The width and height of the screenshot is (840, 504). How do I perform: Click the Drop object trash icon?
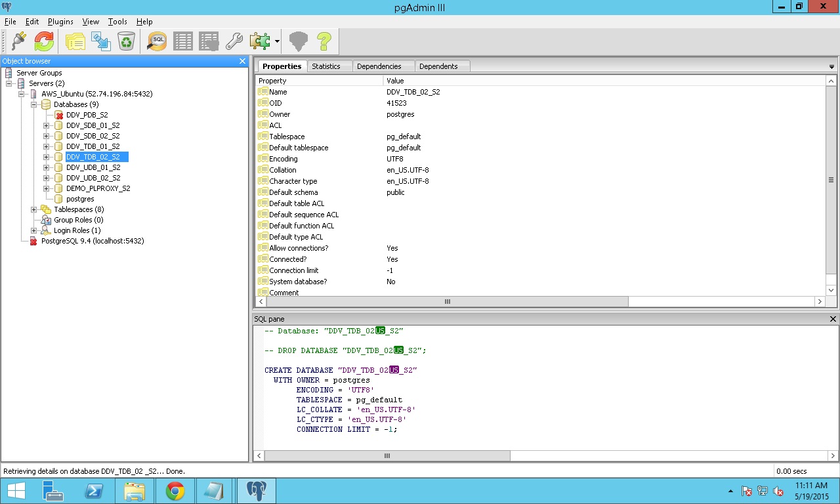(125, 41)
